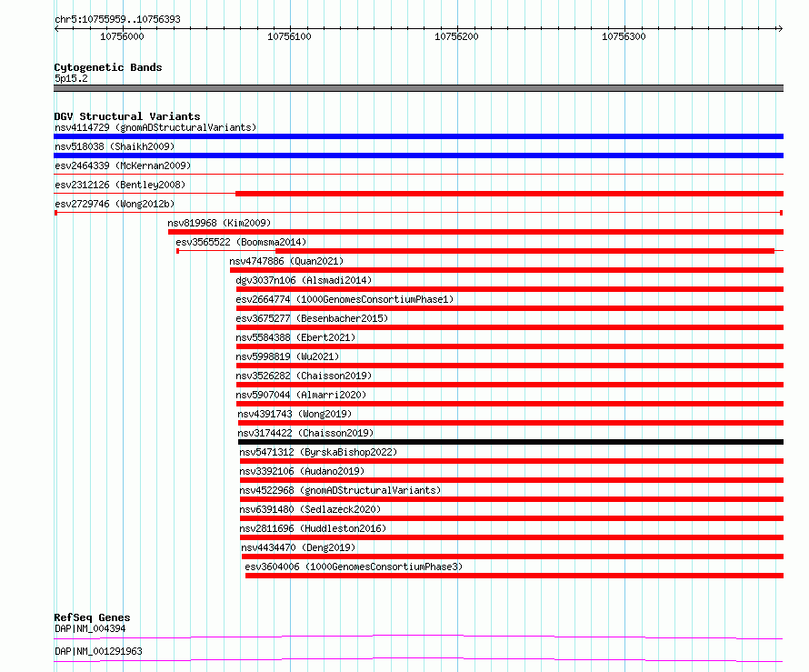809x672 pixels.
Task: Click ruler position label 10756300
Action: pos(624,36)
